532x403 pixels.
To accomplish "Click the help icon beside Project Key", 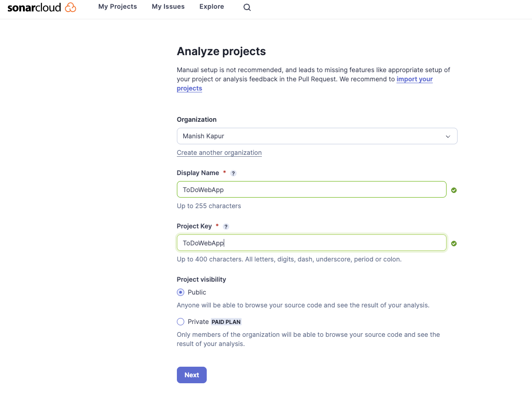I will click(x=226, y=227).
